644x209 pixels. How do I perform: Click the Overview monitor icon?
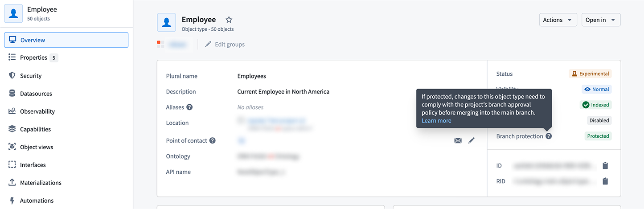12,40
